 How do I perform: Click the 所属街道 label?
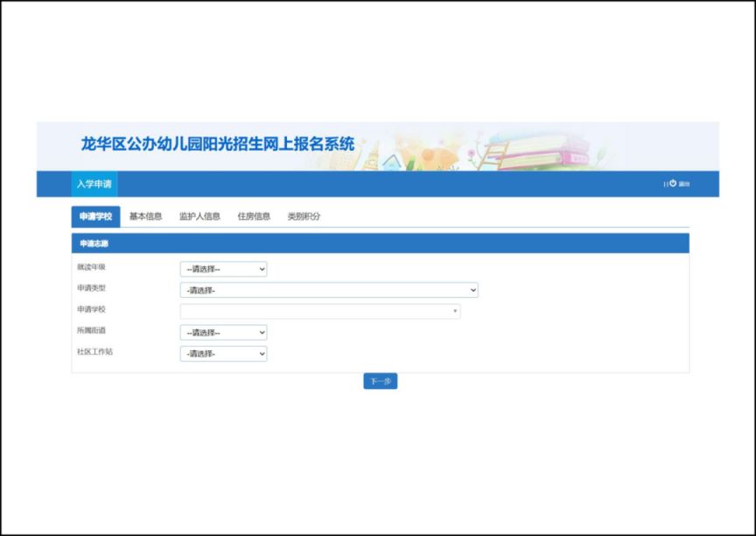(91, 330)
